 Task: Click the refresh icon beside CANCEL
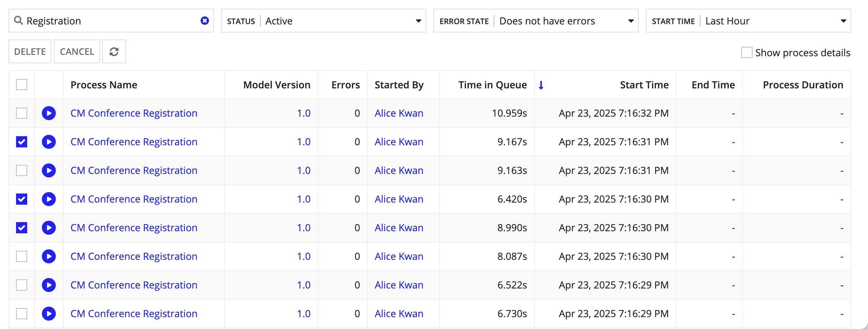[114, 52]
